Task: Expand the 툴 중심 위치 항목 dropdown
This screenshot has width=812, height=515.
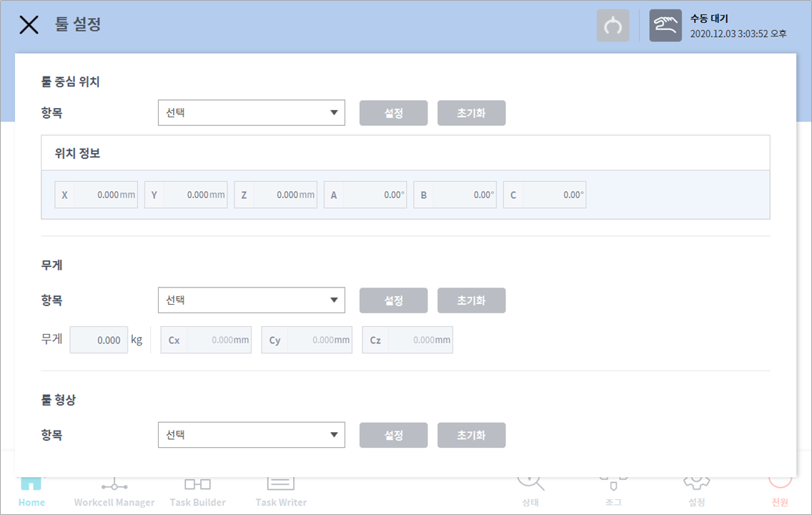Action: pos(251,113)
